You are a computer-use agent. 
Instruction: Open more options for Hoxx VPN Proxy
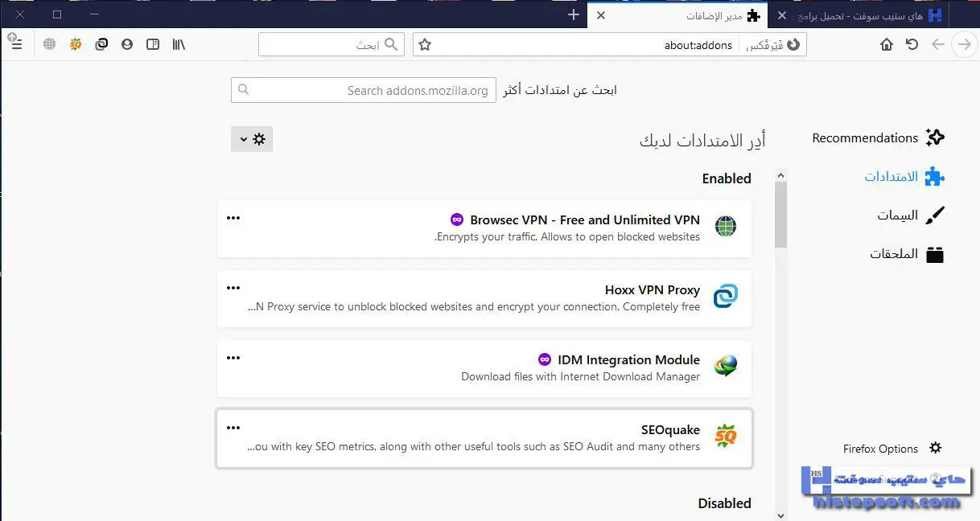tap(233, 288)
